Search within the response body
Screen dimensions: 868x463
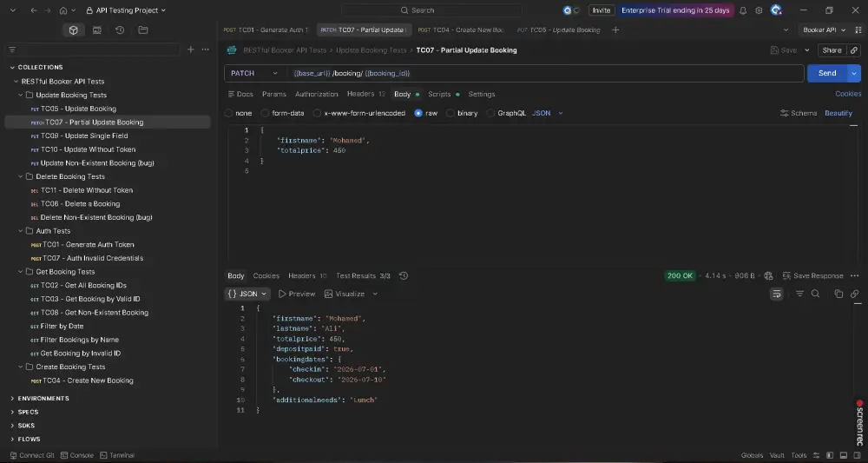click(815, 294)
